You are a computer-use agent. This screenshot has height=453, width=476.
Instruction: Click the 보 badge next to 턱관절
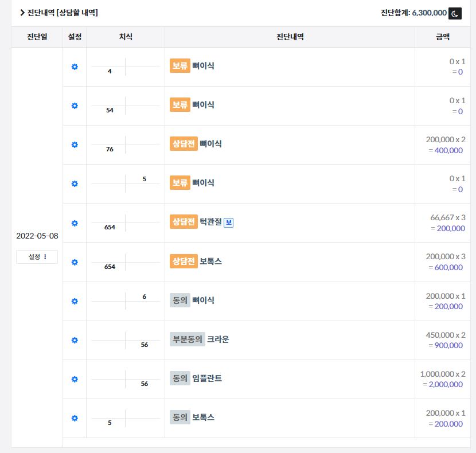pos(228,222)
